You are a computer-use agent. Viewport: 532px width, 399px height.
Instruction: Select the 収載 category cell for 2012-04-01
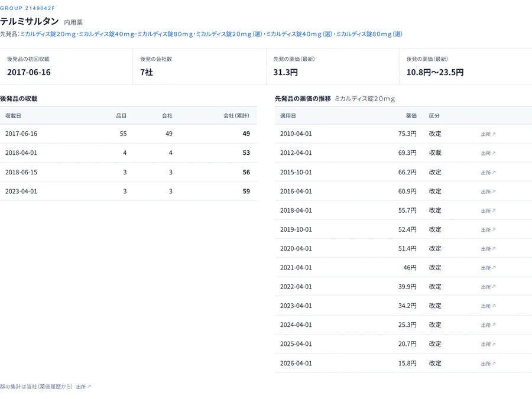(435, 153)
